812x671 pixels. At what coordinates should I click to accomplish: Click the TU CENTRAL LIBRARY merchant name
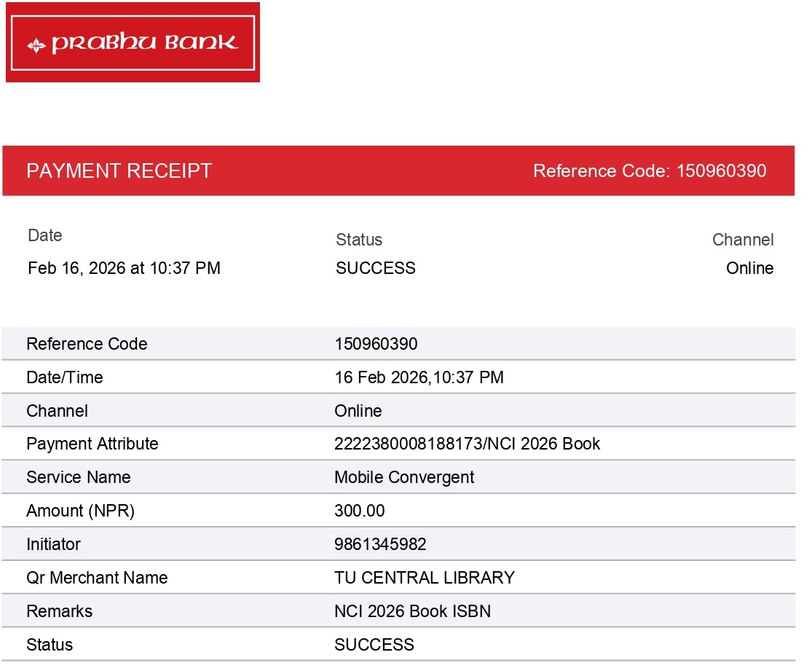click(x=424, y=578)
